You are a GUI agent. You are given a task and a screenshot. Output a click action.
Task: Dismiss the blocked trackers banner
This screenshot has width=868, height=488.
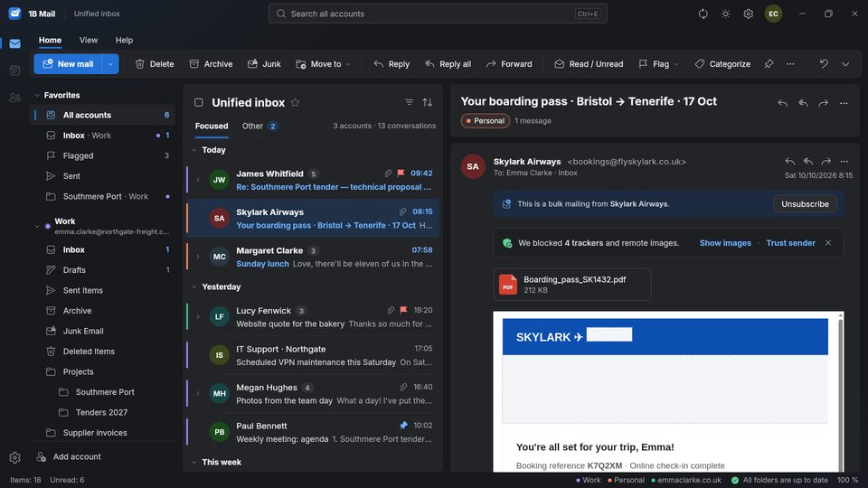(x=828, y=243)
